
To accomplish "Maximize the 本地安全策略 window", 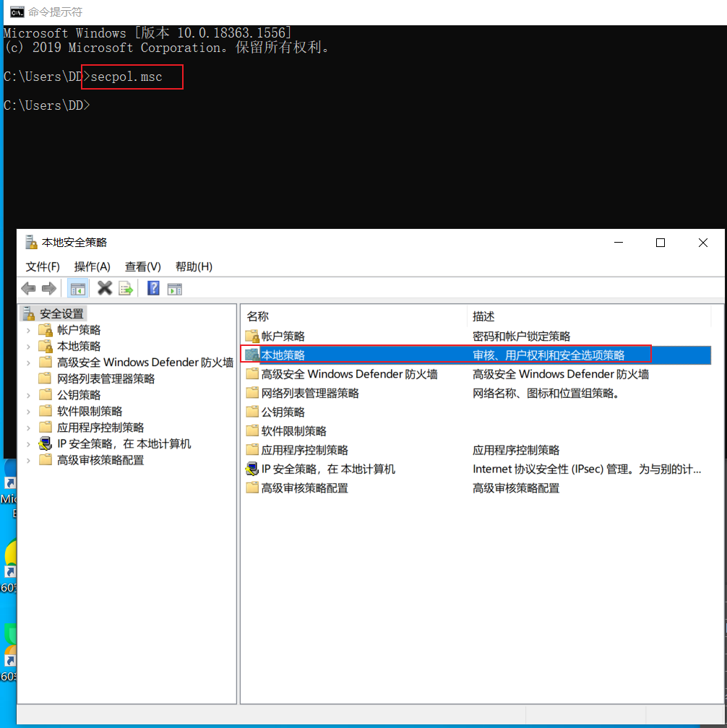I will [660, 243].
